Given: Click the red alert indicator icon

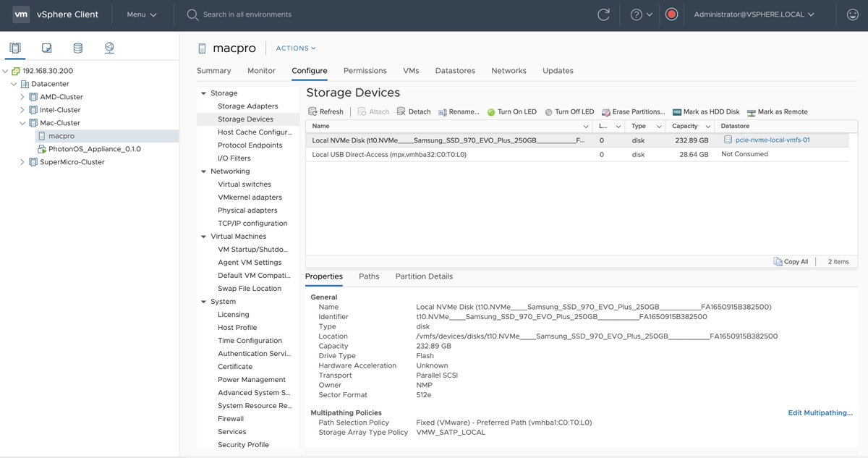Looking at the screenshot, I should [x=671, y=14].
